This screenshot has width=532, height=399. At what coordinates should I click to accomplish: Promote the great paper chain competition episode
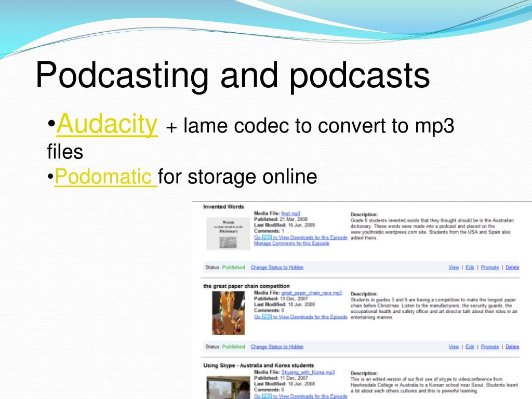(x=489, y=347)
